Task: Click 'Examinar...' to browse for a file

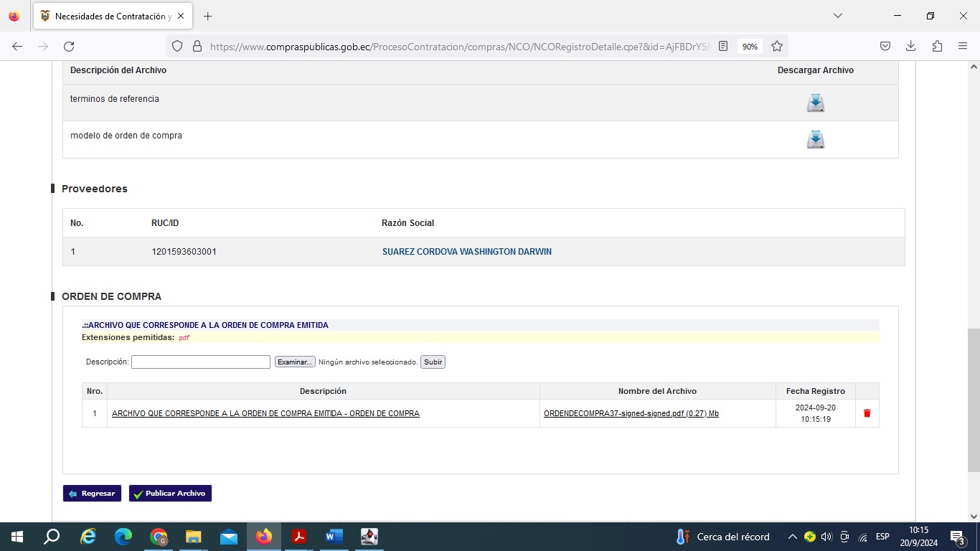Action: pyautogui.click(x=295, y=362)
